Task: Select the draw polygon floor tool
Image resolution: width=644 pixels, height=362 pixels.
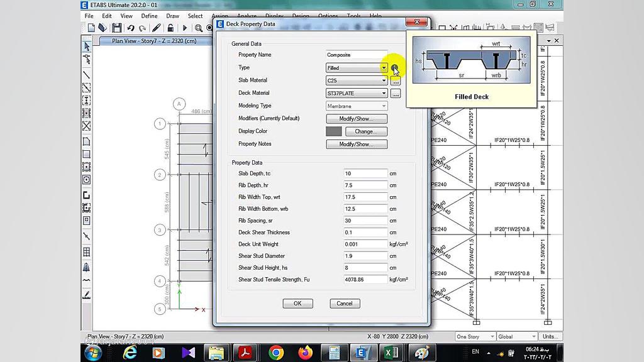Action: pyautogui.click(x=87, y=141)
